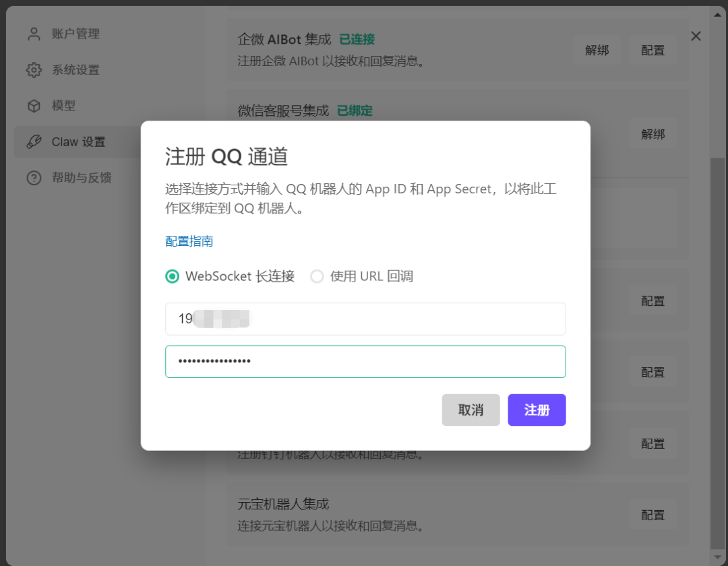Open the 配置指南 guide link

pos(188,241)
